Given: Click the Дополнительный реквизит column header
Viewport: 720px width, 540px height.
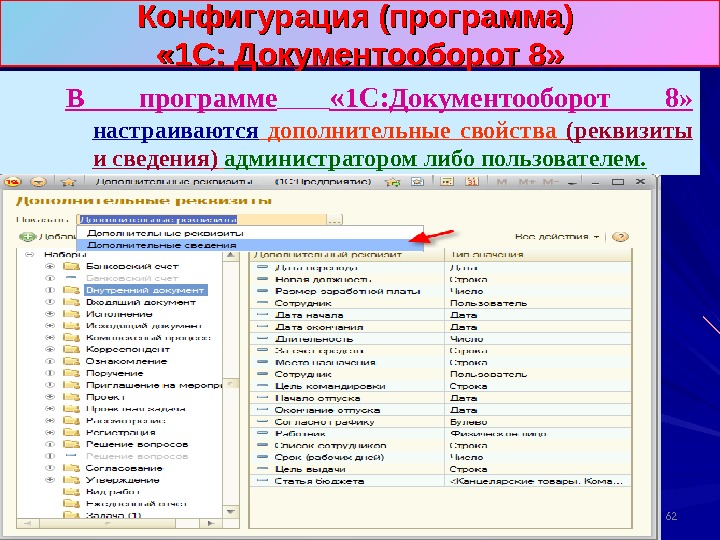Looking at the screenshot, I should tap(347, 254).
